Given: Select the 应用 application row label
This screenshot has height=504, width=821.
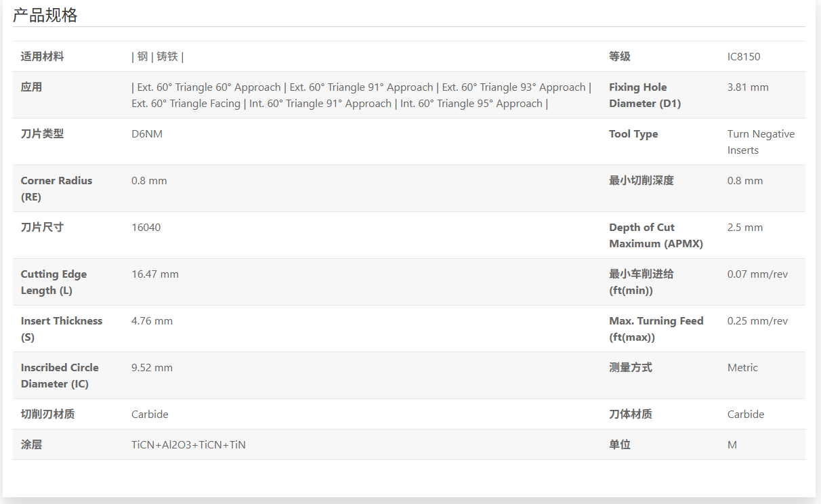Looking at the screenshot, I should click(x=31, y=87).
